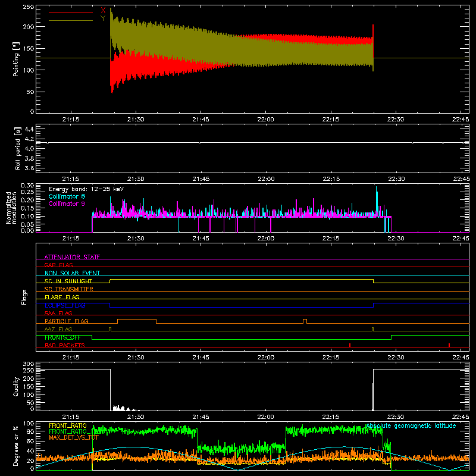Click the Roll period axis title

click(x=17, y=148)
